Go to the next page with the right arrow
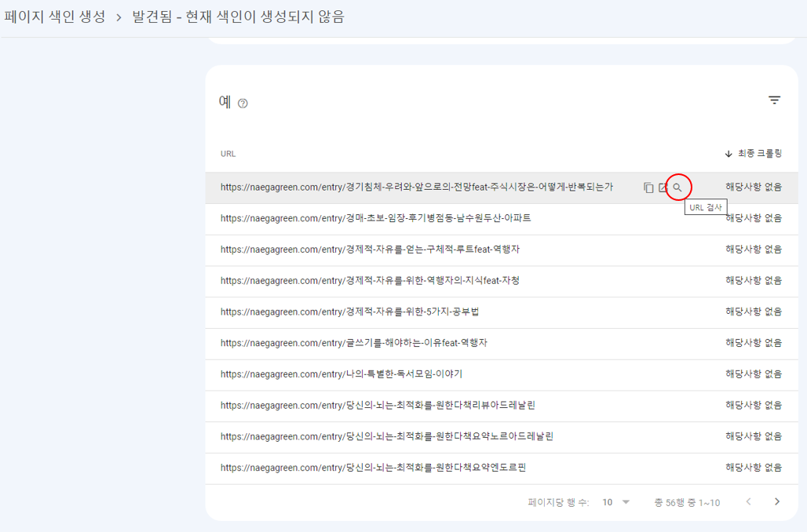The height and width of the screenshot is (532, 807). click(x=778, y=501)
